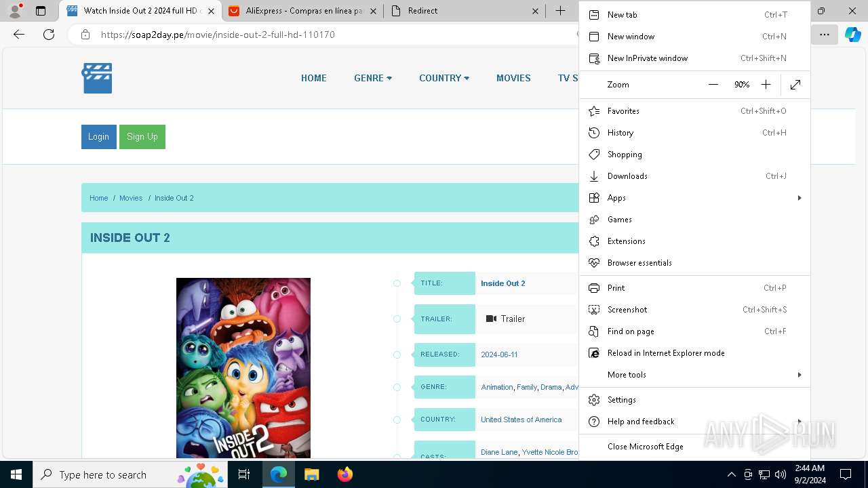The height and width of the screenshot is (488, 868).
Task: Expand the GENRE dropdown
Action: 373,78
